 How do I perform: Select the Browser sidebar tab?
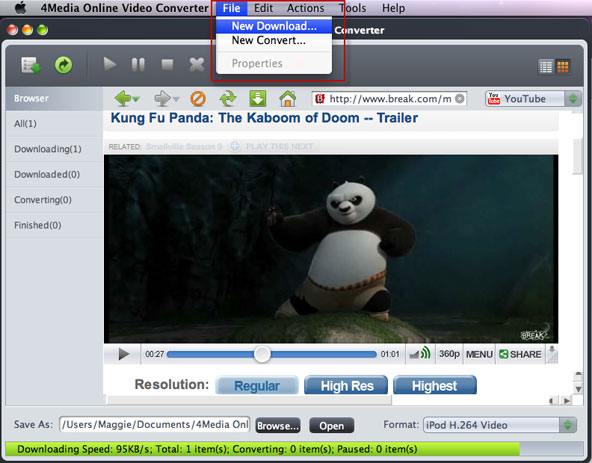54,99
